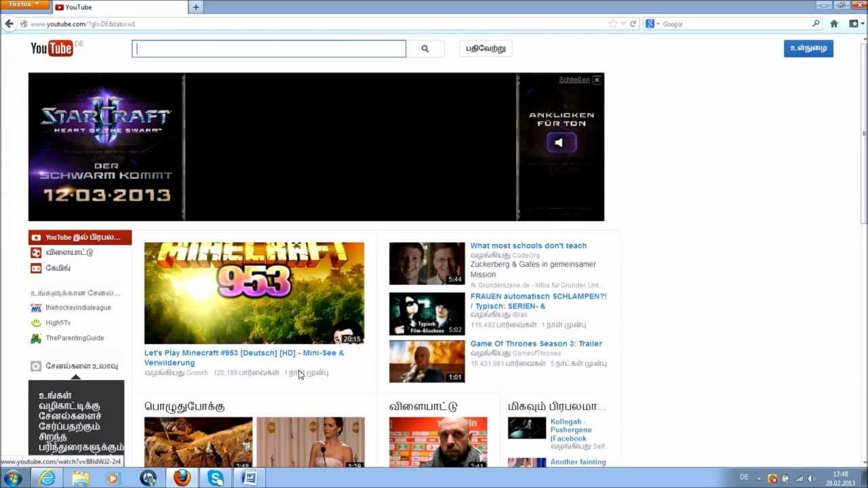Open High5Tv channel
Image resolution: width=868 pixels, height=488 pixels.
click(58, 323)
